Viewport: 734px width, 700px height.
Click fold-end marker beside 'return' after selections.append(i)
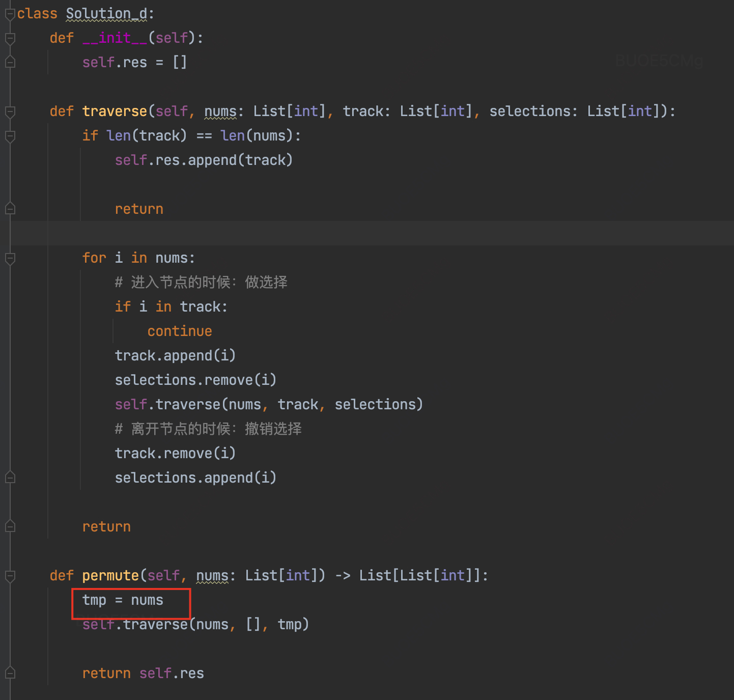tap(10, 526)
